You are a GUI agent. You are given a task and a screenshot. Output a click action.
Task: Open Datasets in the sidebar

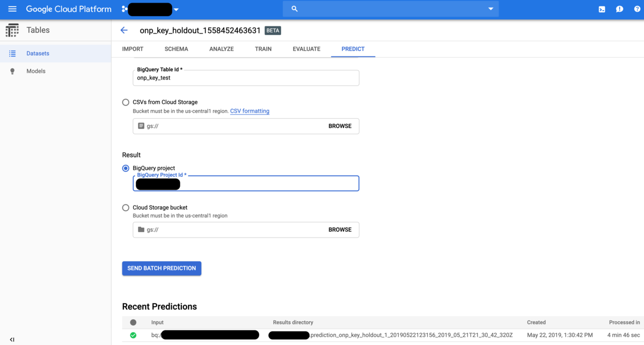click(x=38, y=54)
